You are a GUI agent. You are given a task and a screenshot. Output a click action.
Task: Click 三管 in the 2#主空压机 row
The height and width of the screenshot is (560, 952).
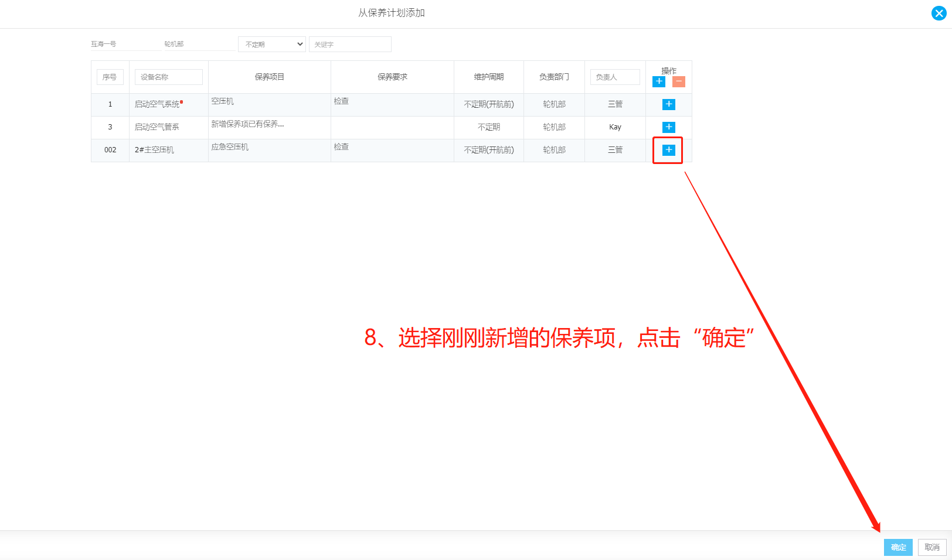click(615, 150)
